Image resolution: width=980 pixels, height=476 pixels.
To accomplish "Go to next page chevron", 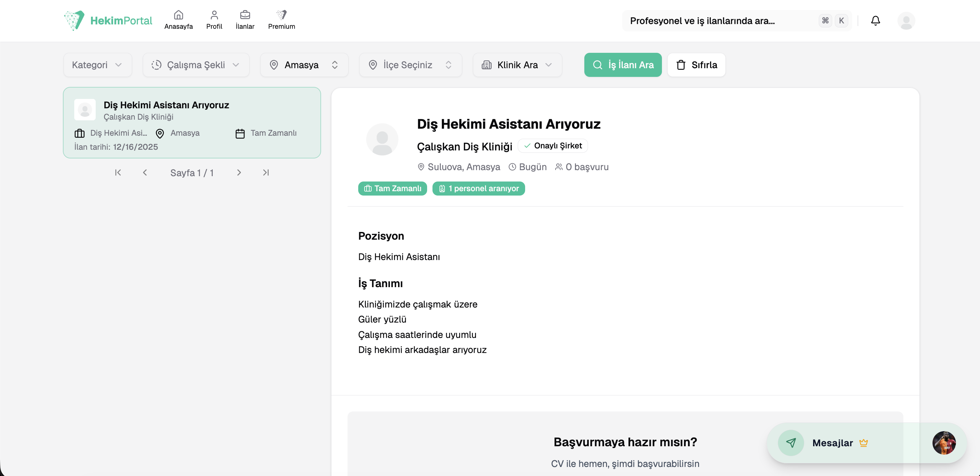I will point(239,172).
